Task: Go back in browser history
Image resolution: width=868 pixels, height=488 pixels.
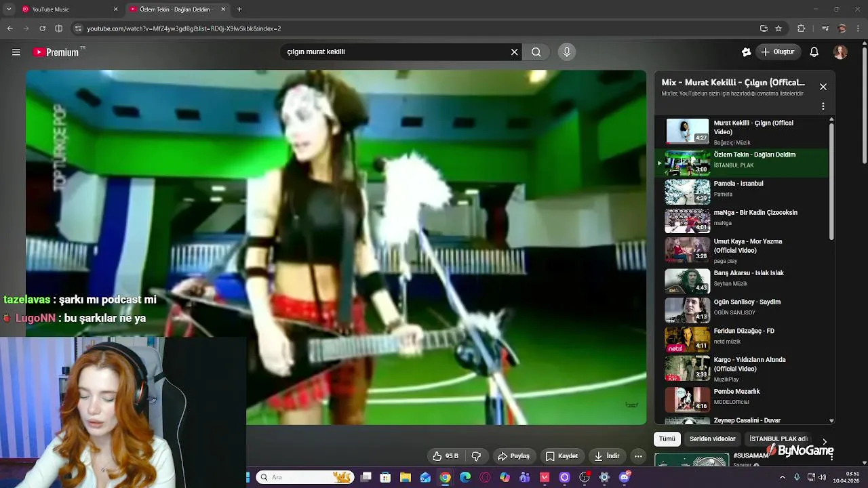Action: click(x=9, y=28)
